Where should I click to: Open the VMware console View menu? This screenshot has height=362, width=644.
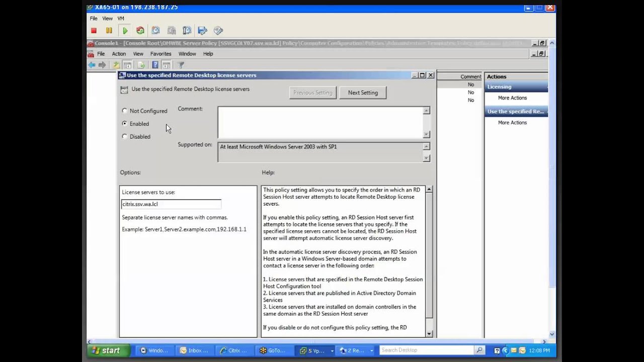[107, 19]
